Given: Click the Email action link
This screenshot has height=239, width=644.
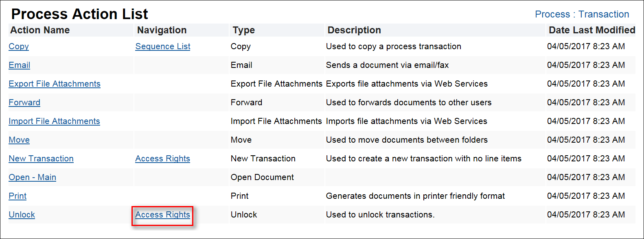Looking at the screenshot, I should [20, 65].
